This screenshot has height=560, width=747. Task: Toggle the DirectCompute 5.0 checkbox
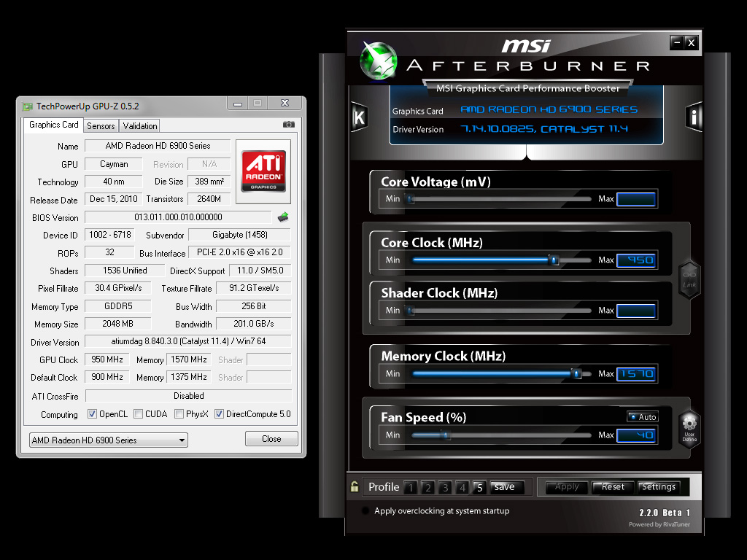219,414
